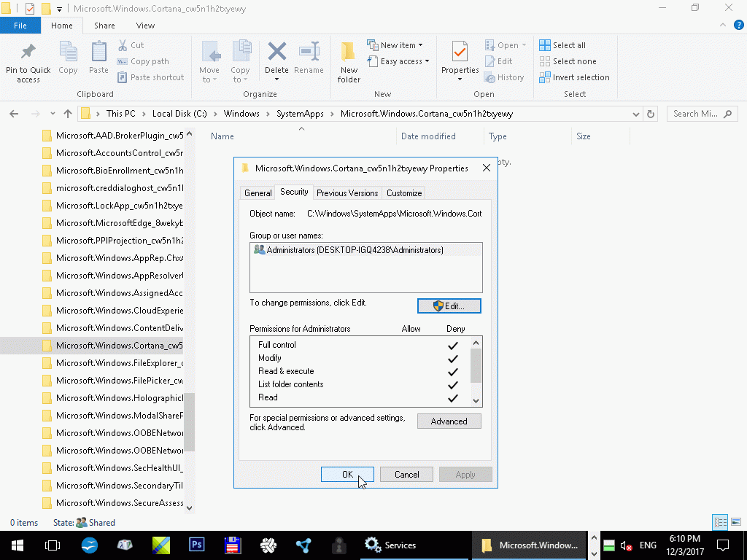This screenshot has height=560, width=747.
Task: Go up one folder level arrow
Action: click(68, 114)
